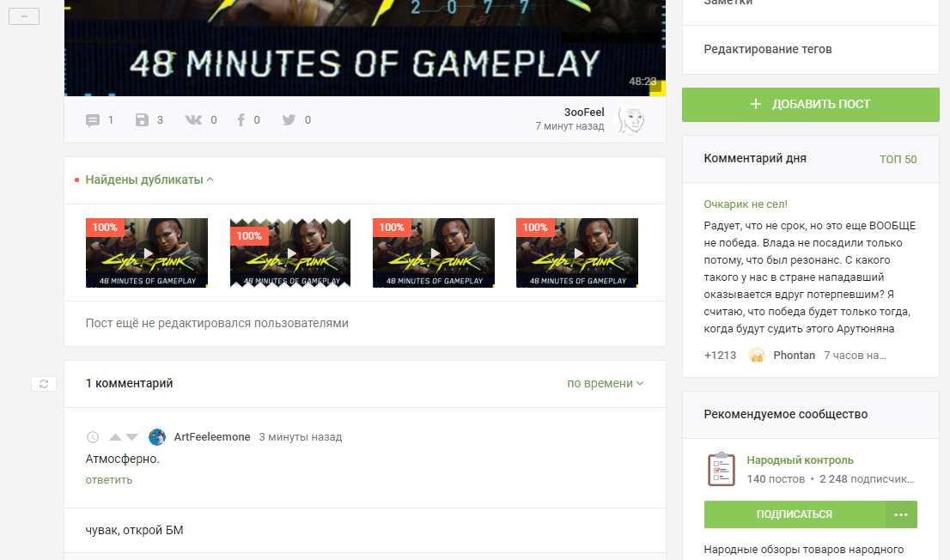Share the post via the Twitter icon

pos(289,120)
